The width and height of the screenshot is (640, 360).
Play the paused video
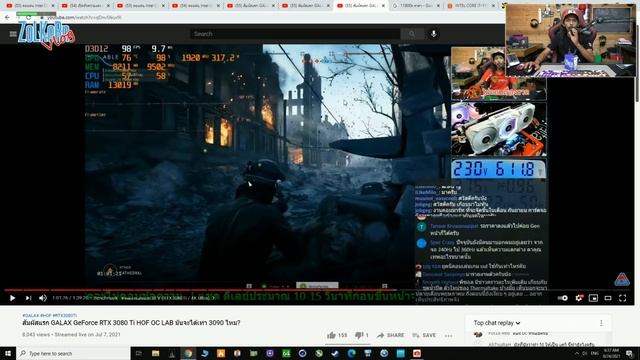pos(12,298)
